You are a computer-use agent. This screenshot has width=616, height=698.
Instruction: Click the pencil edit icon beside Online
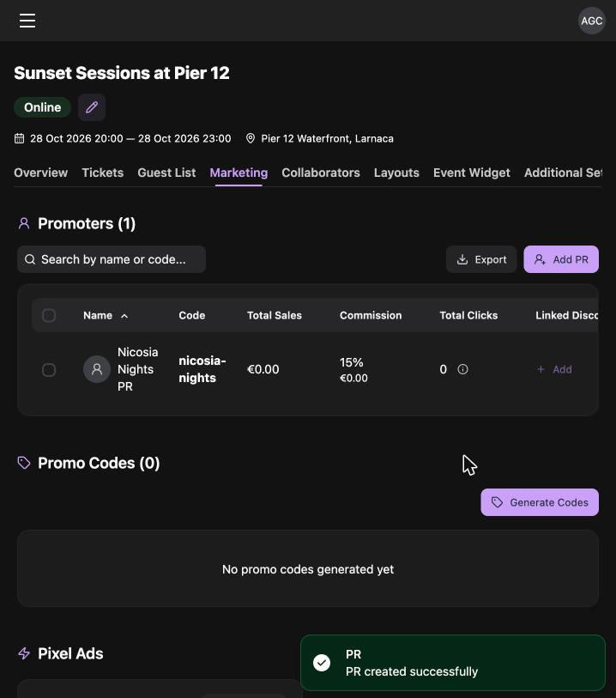tap(92, 107)
